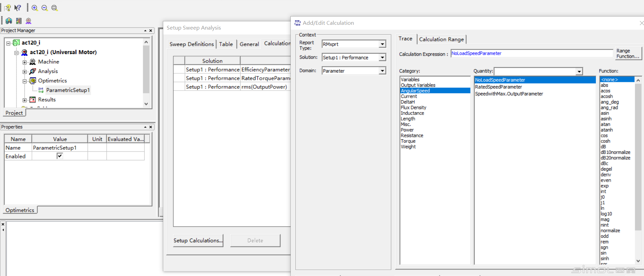Select the Torque category
Viewport: 644px width, 276px height.
tap(408, 141)
